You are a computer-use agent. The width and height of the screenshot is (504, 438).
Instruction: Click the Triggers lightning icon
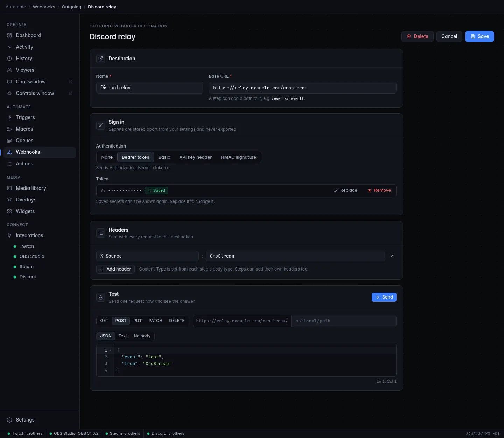click(9, 117)
